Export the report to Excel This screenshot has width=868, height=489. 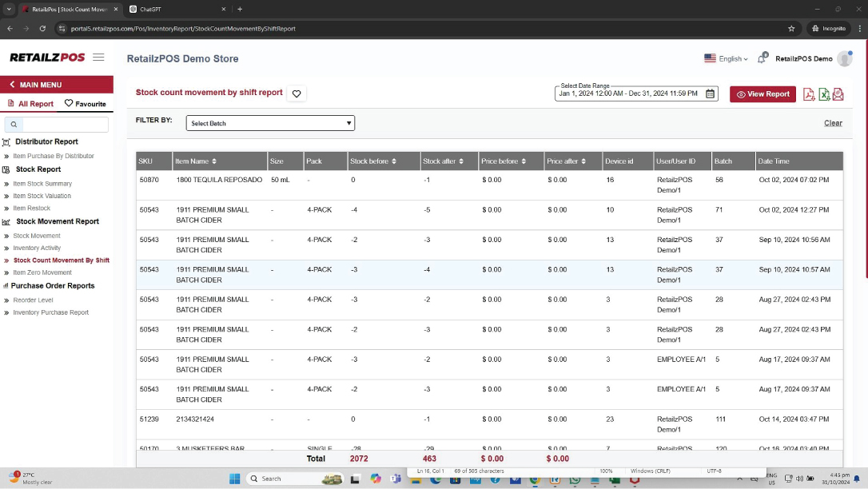pos(824,94)
